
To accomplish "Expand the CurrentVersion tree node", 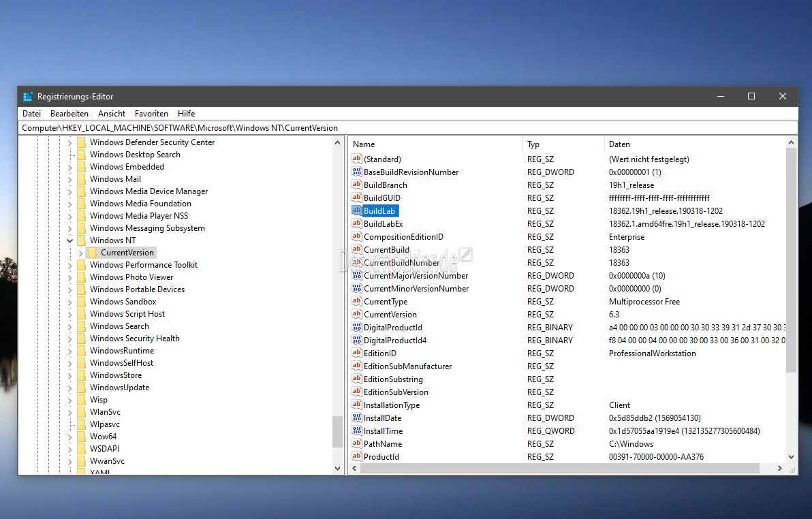I will [81, 253].
